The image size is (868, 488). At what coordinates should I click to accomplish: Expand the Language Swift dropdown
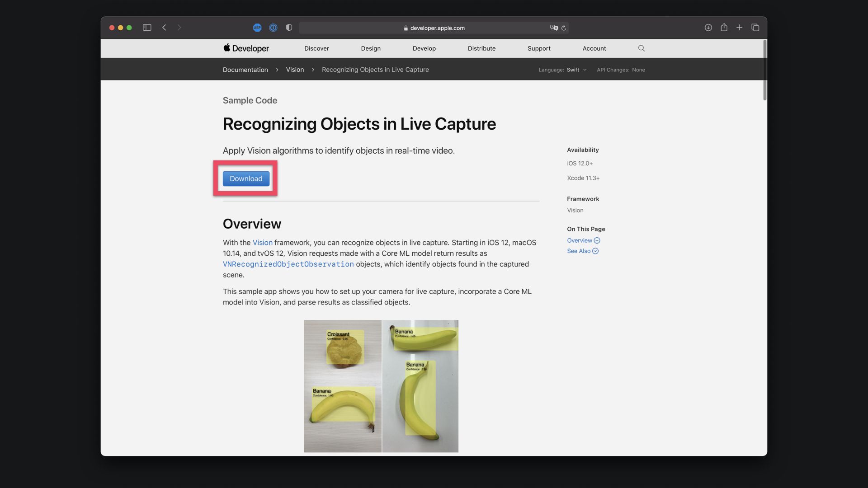pos(576,70)
